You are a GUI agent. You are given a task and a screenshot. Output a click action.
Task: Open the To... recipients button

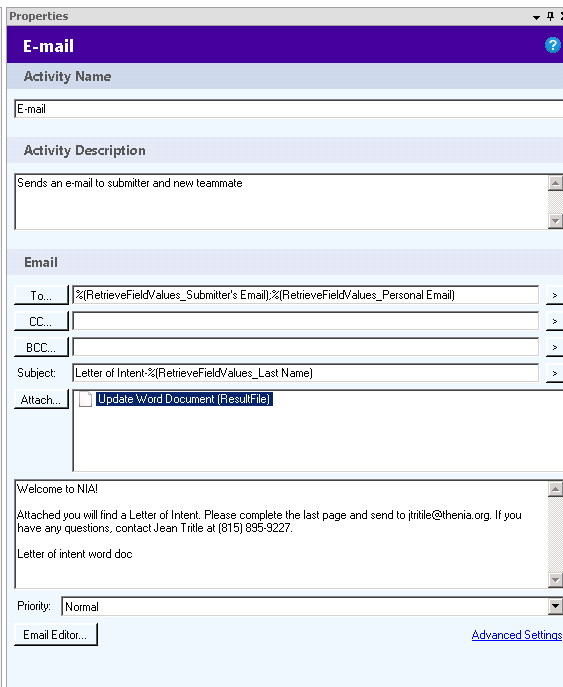point(41,295)
